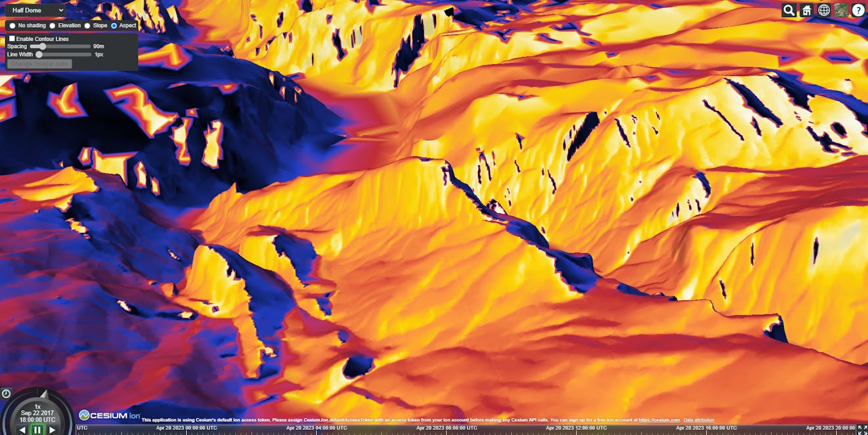The width and height of the screenshot is (868, 435).
Task: Open the geocoder search icon
Action: (x=789, y=10)
